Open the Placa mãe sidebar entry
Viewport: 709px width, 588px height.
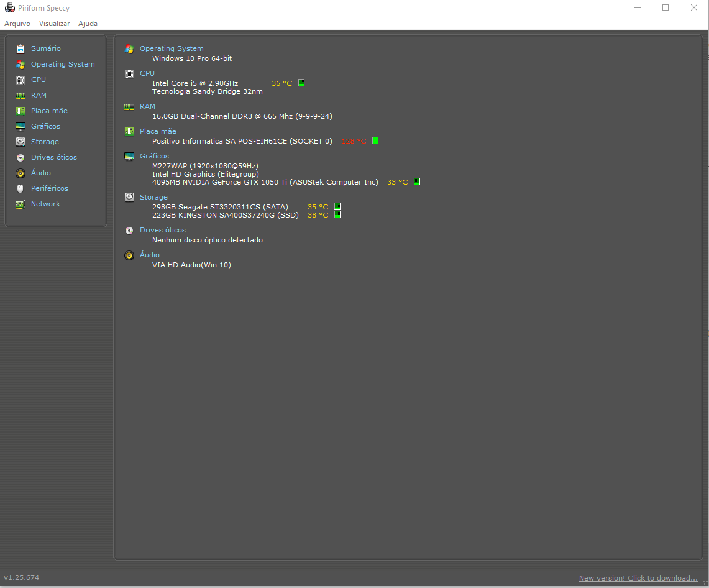click(49, 111)
